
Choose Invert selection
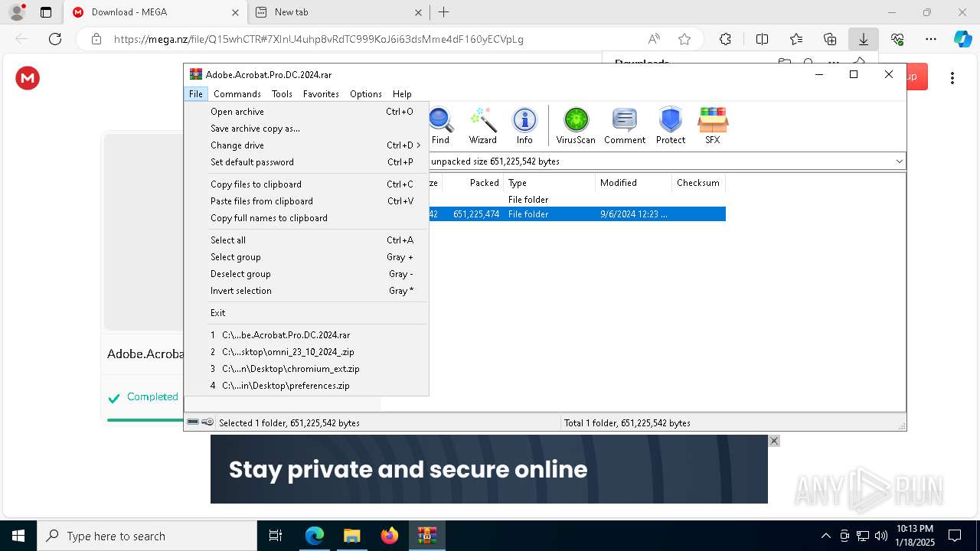pos(306,291)
